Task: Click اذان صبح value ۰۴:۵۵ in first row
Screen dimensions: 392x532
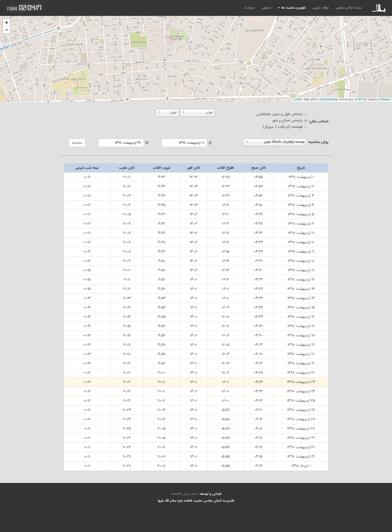Action: [258, 177]
